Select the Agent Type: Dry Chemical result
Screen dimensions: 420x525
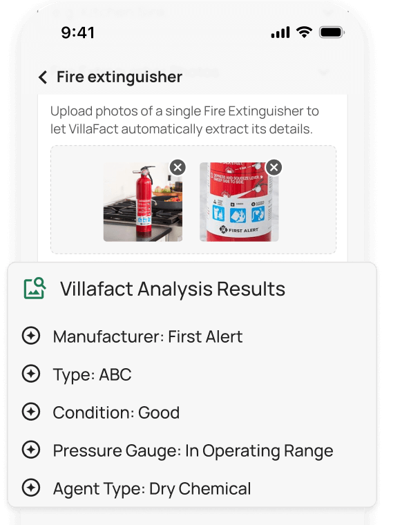[x=152, y=488]
